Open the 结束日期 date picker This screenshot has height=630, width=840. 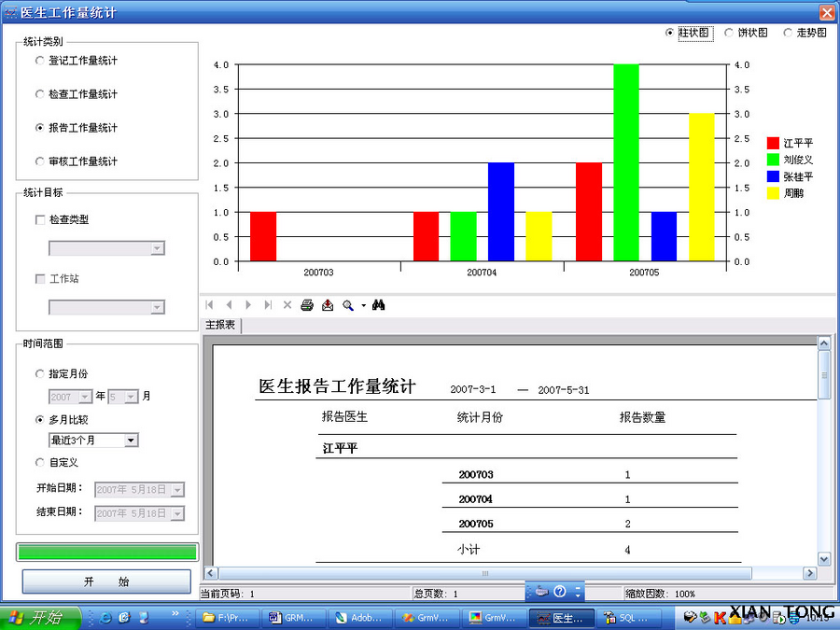178,513
